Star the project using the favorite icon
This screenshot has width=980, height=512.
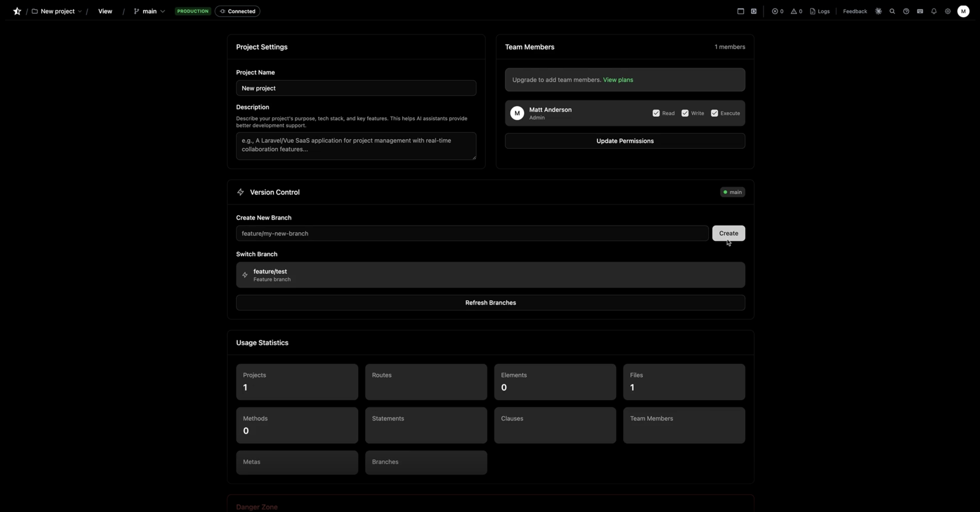coord(17,11)
